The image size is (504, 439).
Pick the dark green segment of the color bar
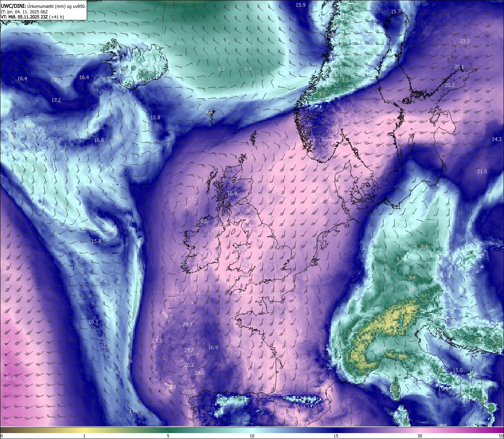click(168, 430)
